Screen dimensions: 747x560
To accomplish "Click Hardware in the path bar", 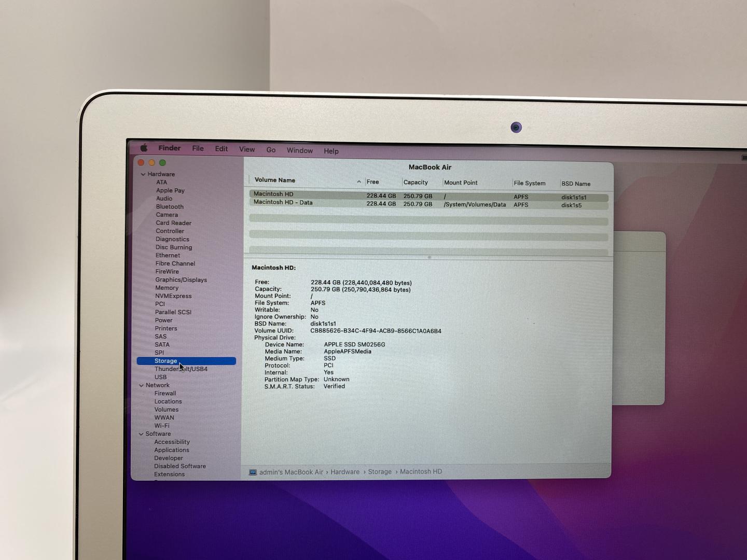I will (x=345, y=472).
